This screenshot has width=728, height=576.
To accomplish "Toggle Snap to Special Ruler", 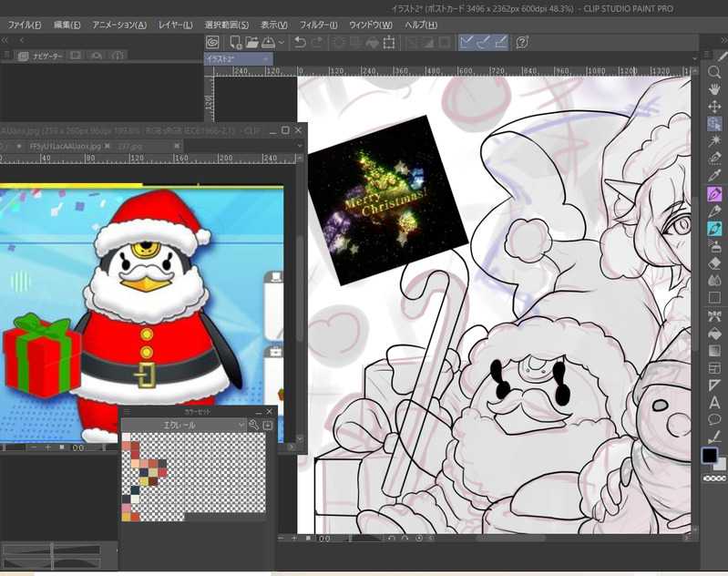I will (484, 42).
